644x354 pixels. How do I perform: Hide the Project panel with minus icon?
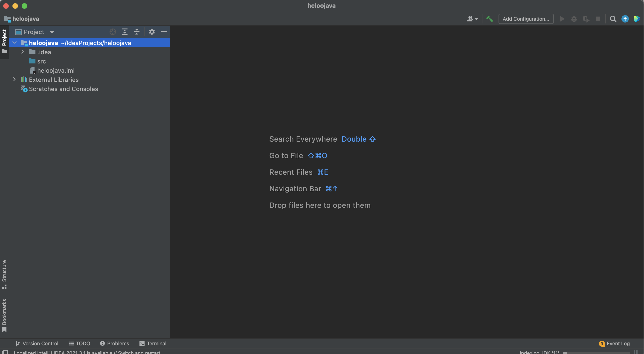point(164,32)
